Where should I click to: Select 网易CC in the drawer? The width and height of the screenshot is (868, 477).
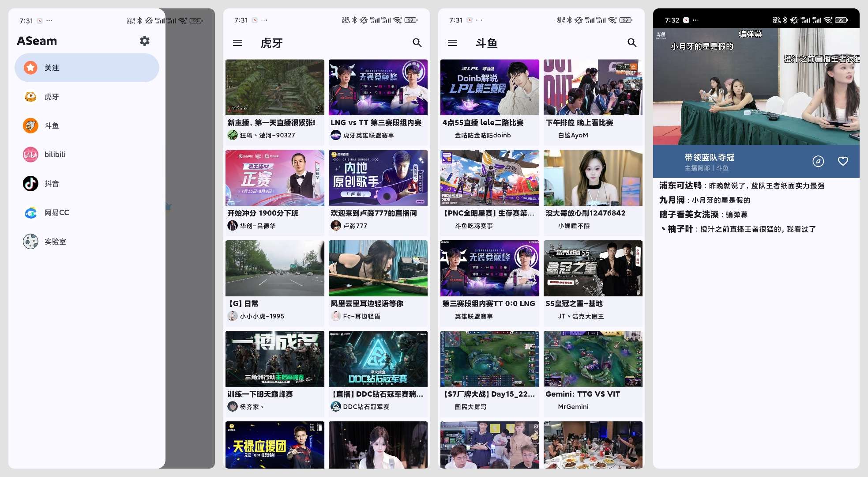[x=56, y=213]
